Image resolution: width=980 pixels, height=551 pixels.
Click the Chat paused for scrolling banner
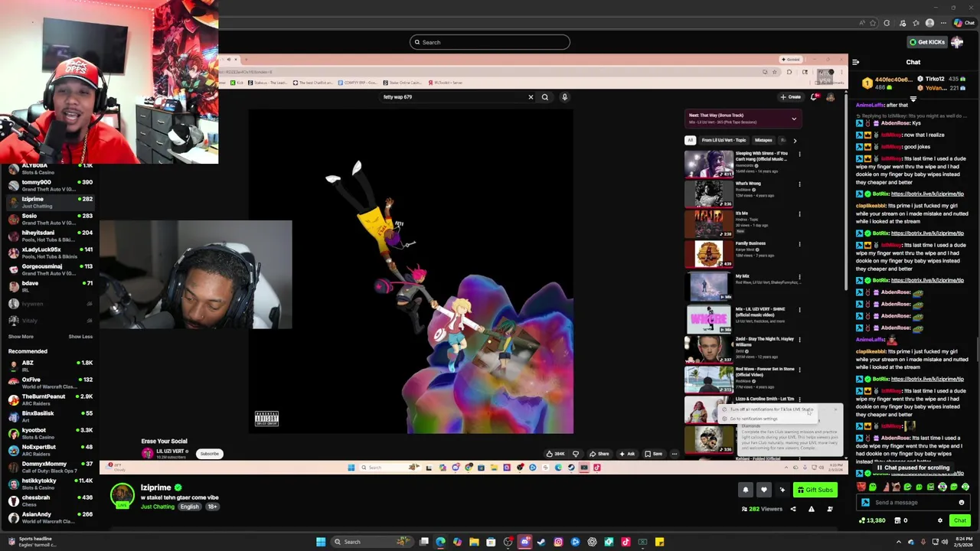(913, 468)
